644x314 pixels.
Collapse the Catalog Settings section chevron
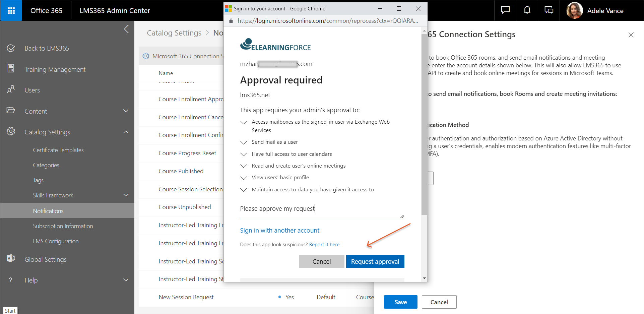[x=126, y=132]
